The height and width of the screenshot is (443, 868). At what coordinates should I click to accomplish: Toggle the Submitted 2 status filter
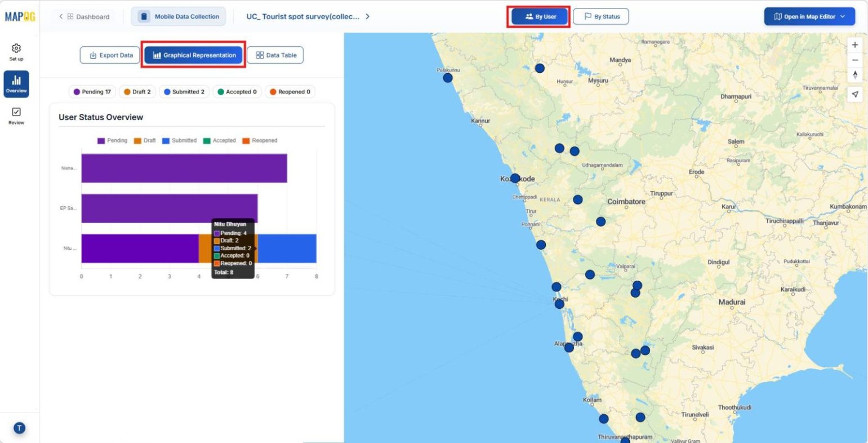pos(184,91)
